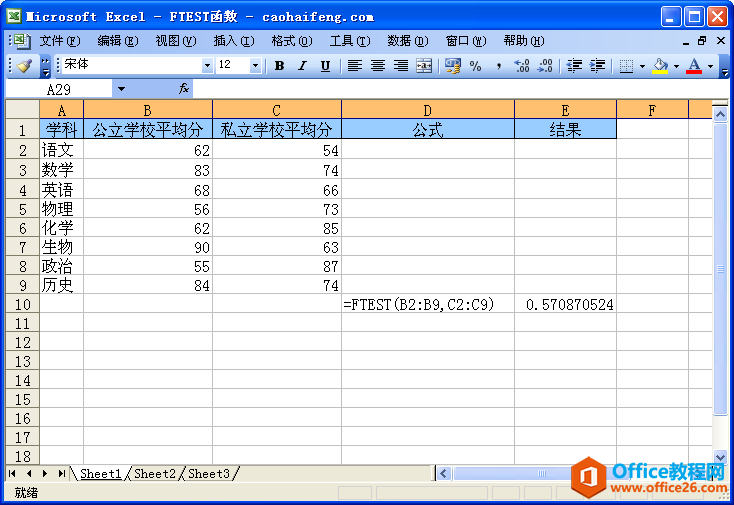Open the Name Box dropdown arrow
The height and width of the screenshot is (505, 734).
point(121,88)
